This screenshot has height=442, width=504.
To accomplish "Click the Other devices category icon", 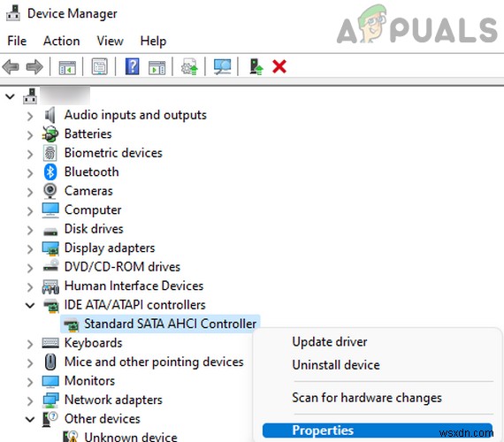I will point(50,419).
